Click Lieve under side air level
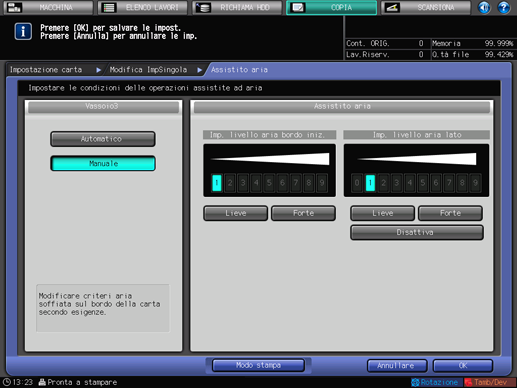The height and width of the screenshot is (388, 517). point(383,213)
